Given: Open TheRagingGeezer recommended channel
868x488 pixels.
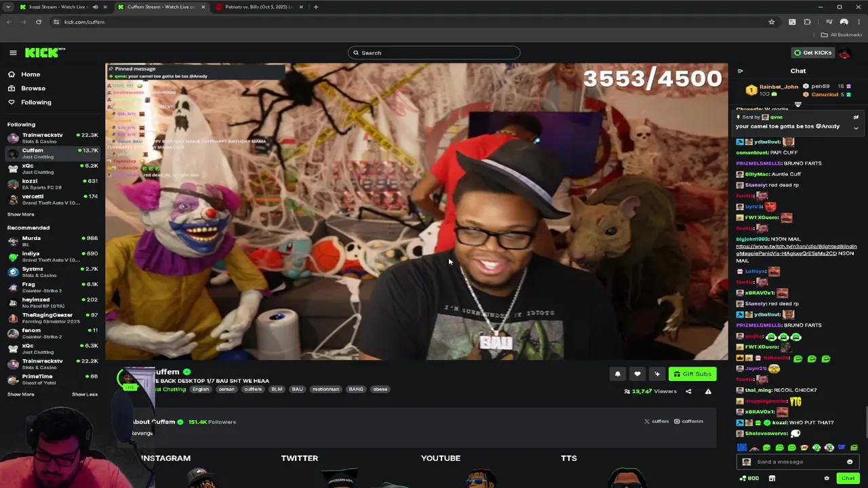Looking at the screenshot, I should pyautogui.click(x=53, y=318).
